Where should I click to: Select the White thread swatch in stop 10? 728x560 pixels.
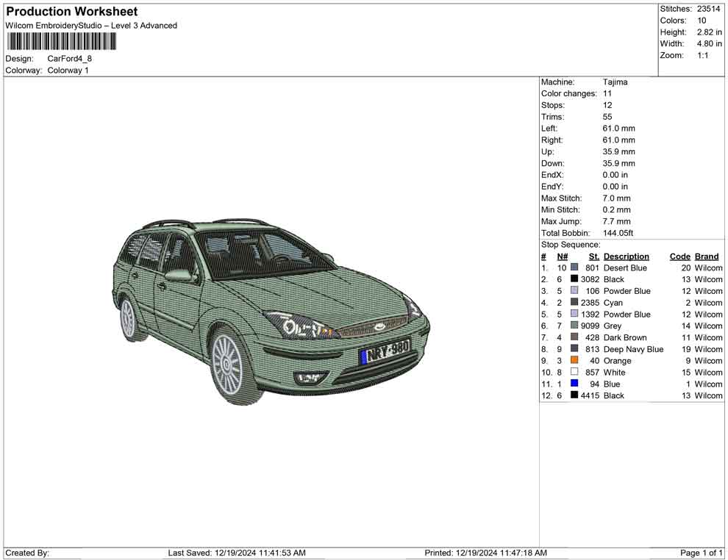point(574,373)
